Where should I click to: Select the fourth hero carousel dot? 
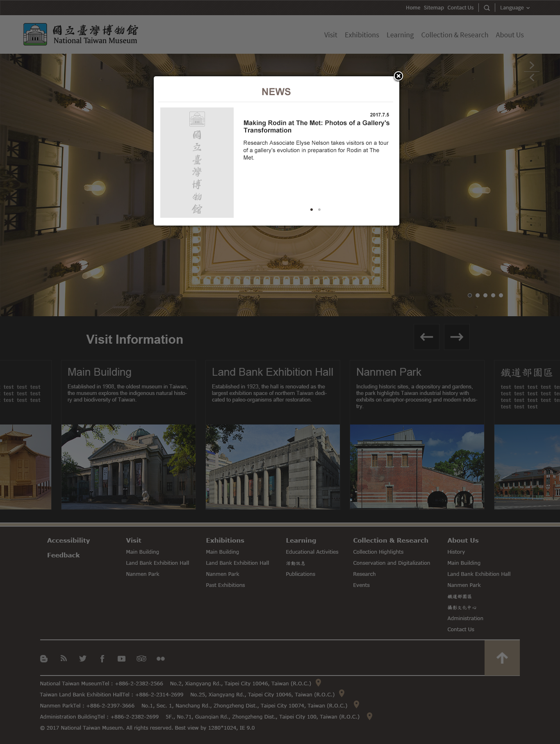pos(493,295)
